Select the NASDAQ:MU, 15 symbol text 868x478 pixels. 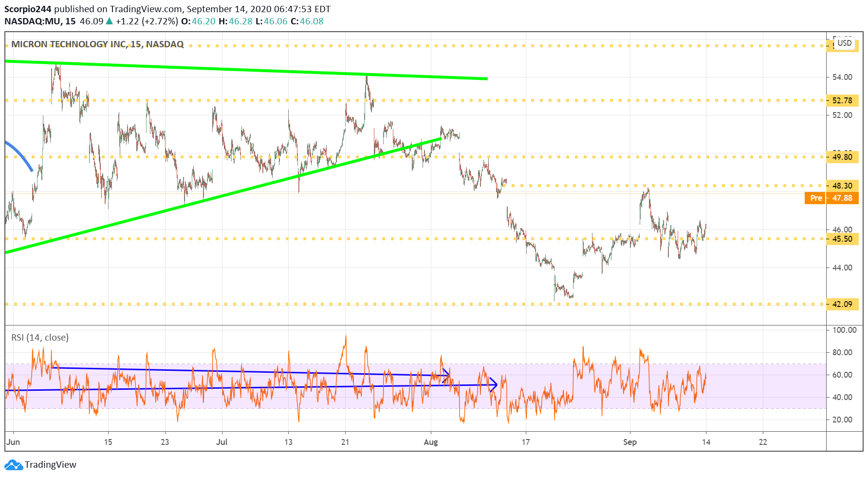40,21
